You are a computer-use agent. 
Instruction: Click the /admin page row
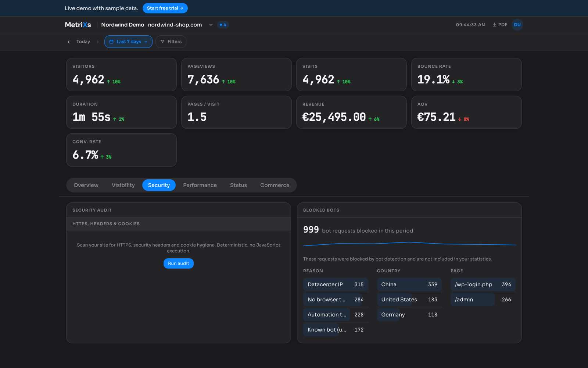click(483, 300)
